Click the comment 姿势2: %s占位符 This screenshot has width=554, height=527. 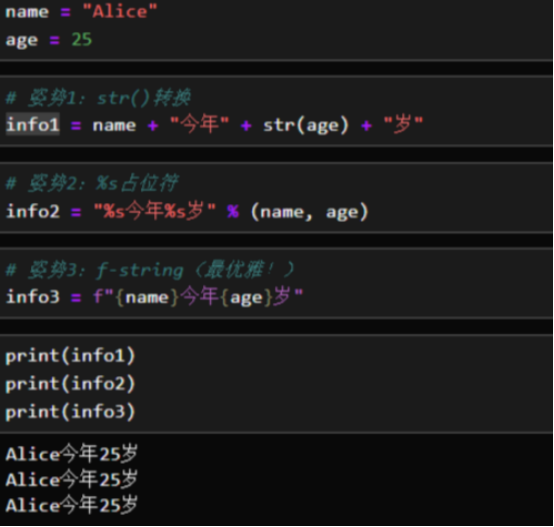[x=93, y=183]
